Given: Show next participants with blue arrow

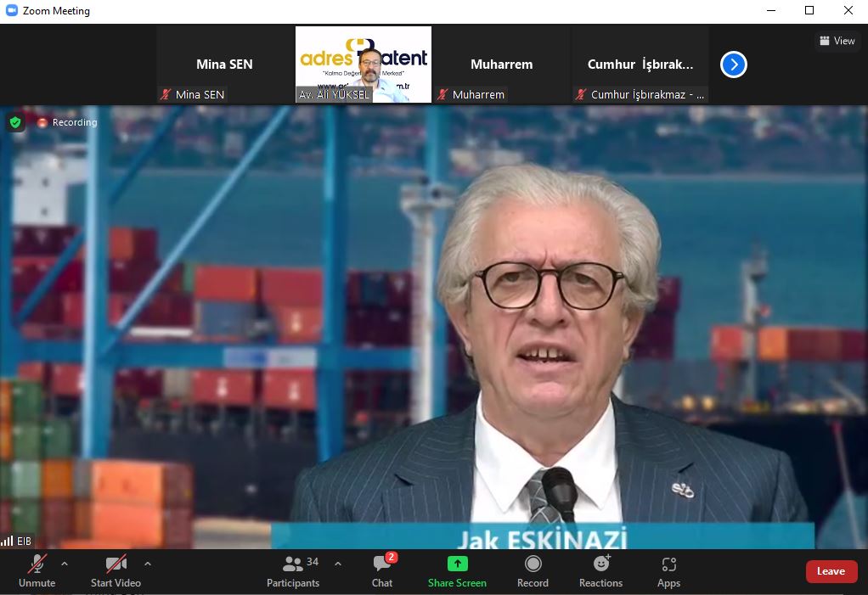Looking at the screenshot, I should [734, 65].
